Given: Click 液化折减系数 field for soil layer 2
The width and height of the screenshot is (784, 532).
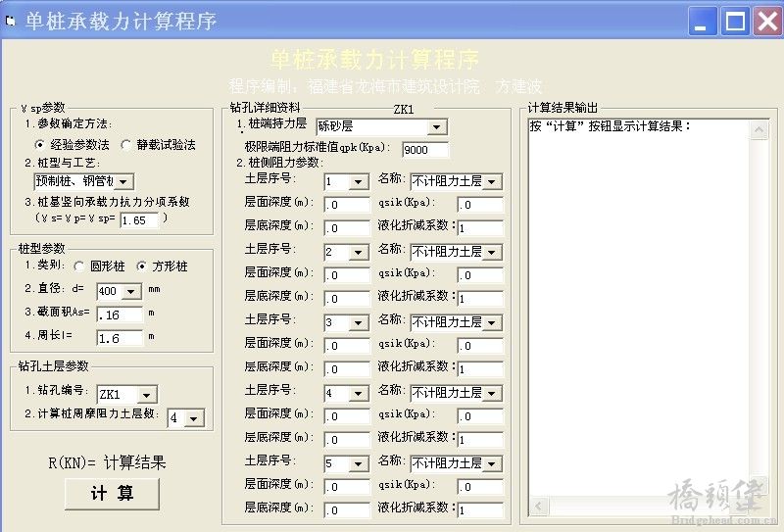Looking at the screenshot, I should [x=480, y=299].
